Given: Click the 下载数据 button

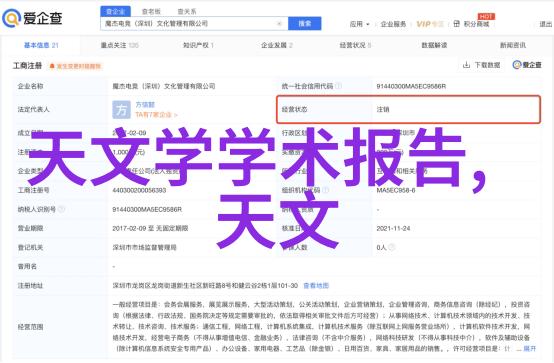Looking at the screenshot, I should click(x=482, y=65).
